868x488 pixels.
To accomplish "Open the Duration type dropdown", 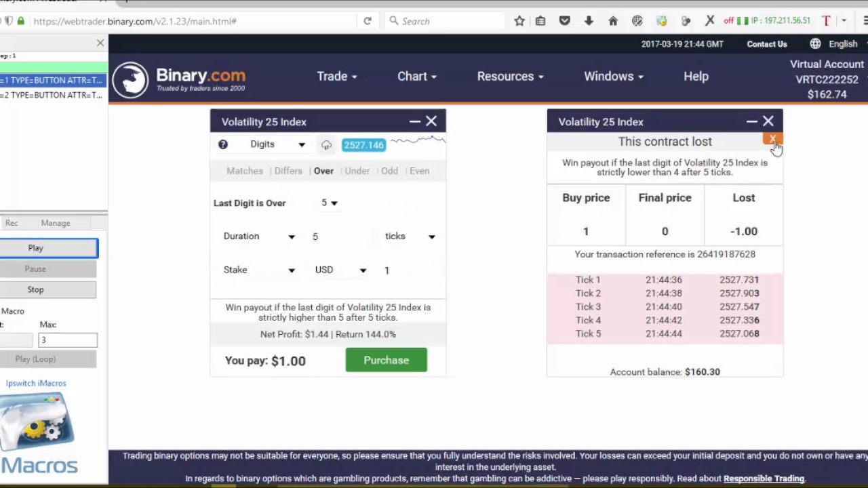I will (x=259, y=237).
